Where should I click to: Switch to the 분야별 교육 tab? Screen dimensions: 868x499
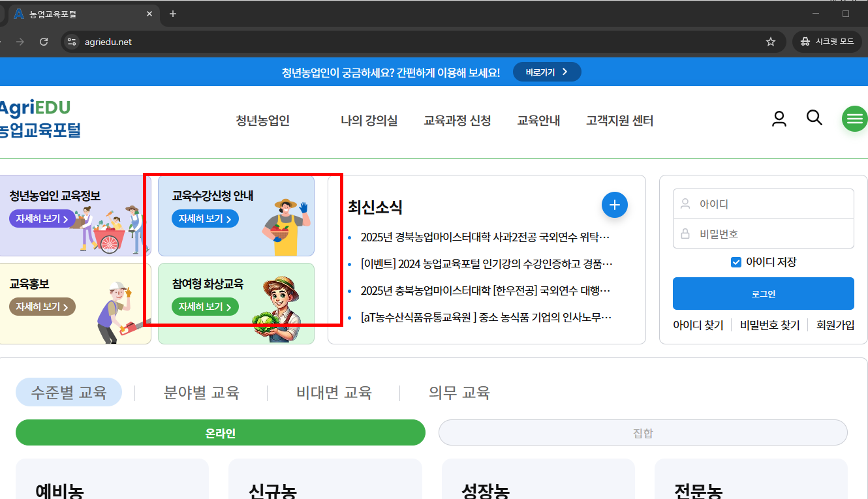tap(201, 393)
